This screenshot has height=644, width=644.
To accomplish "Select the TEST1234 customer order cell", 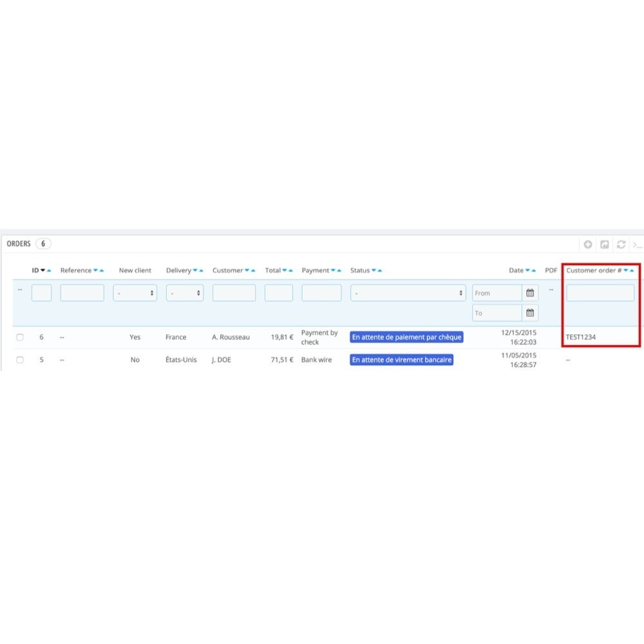I will coord(580,337).
